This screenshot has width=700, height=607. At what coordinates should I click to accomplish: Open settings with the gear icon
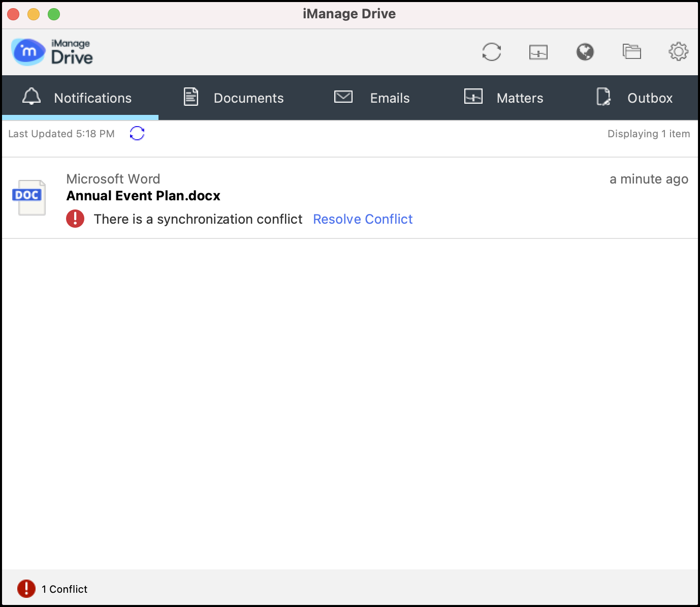(x=678, y=52)
